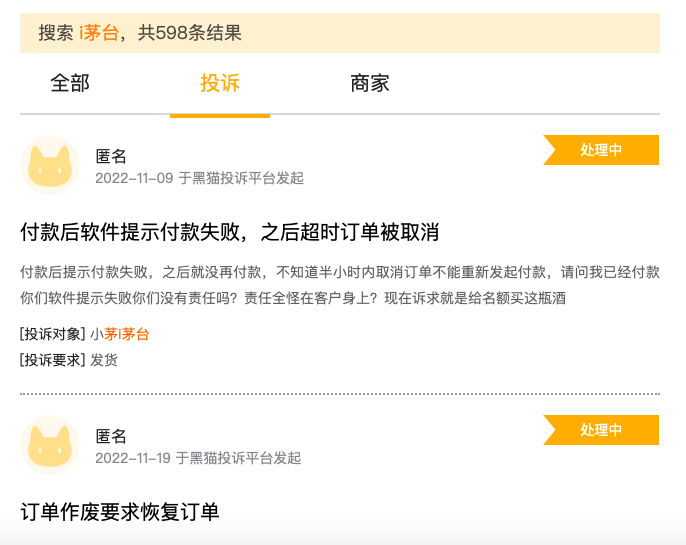Viewport: 686px width, 545px height.
Task: Switch to the 全部 tab
Action: tap(70, 83)
